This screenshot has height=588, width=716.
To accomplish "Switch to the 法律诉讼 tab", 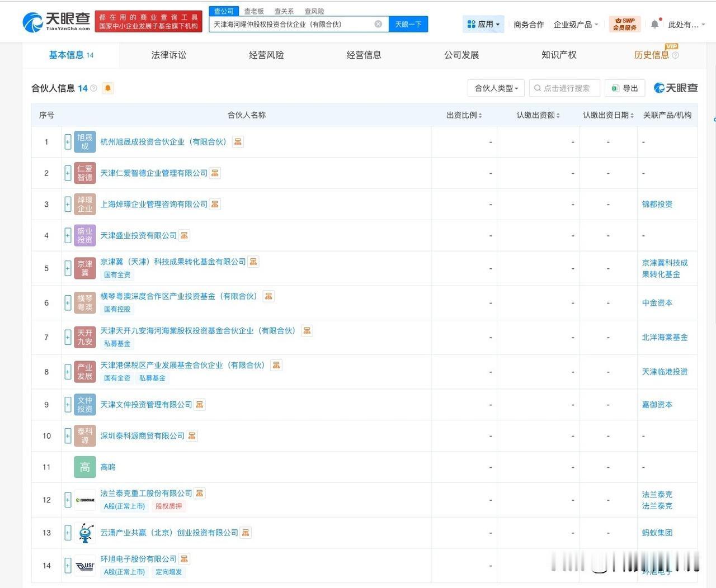I will pos(169,55).
